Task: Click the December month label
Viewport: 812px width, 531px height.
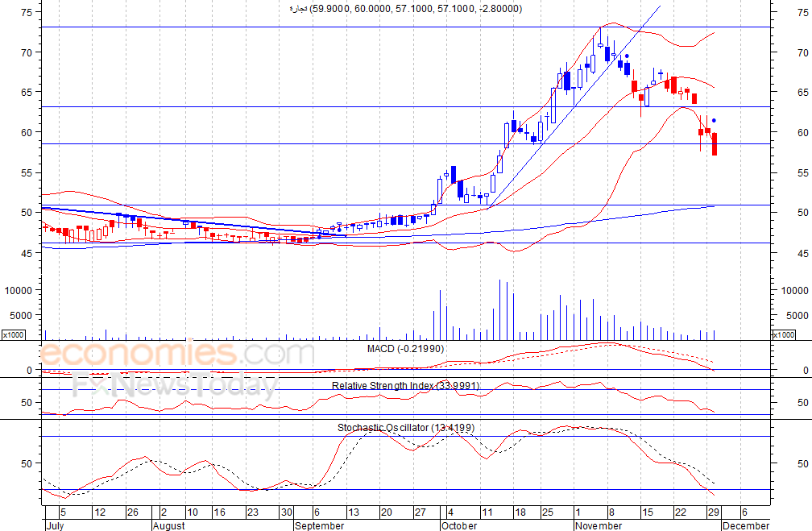Action: tap(746, 525)
